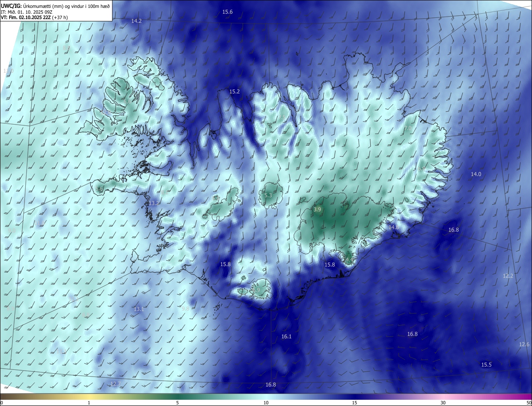Image resolution: width=532 pixels, height=406 pixels.
Task: Click the 12.7 value label
Action: [x=116, y=384]
